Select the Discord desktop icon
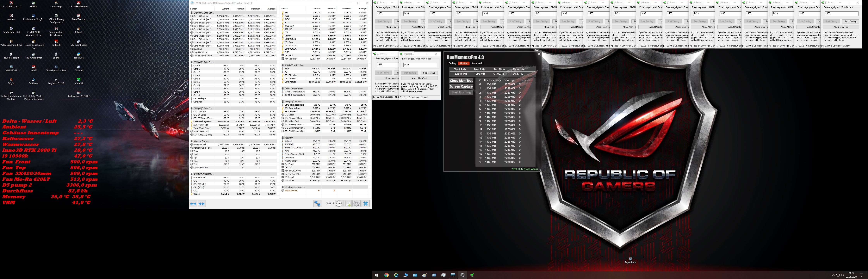 (78, 68)
